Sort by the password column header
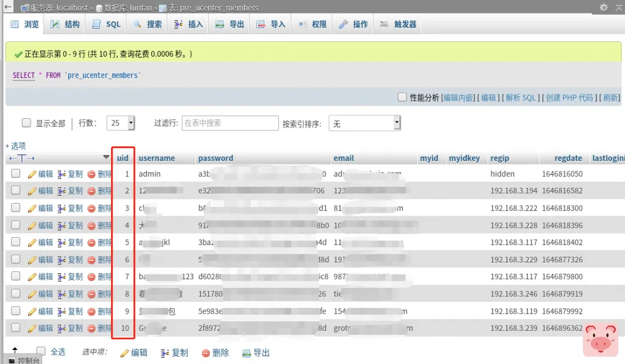625x364 pixels. (215, 158)
